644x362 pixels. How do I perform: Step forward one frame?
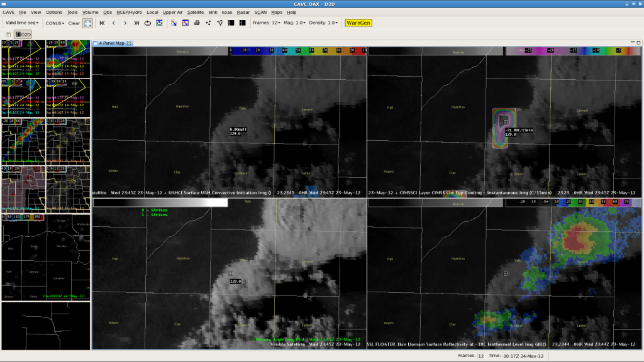tap(125, 23)
